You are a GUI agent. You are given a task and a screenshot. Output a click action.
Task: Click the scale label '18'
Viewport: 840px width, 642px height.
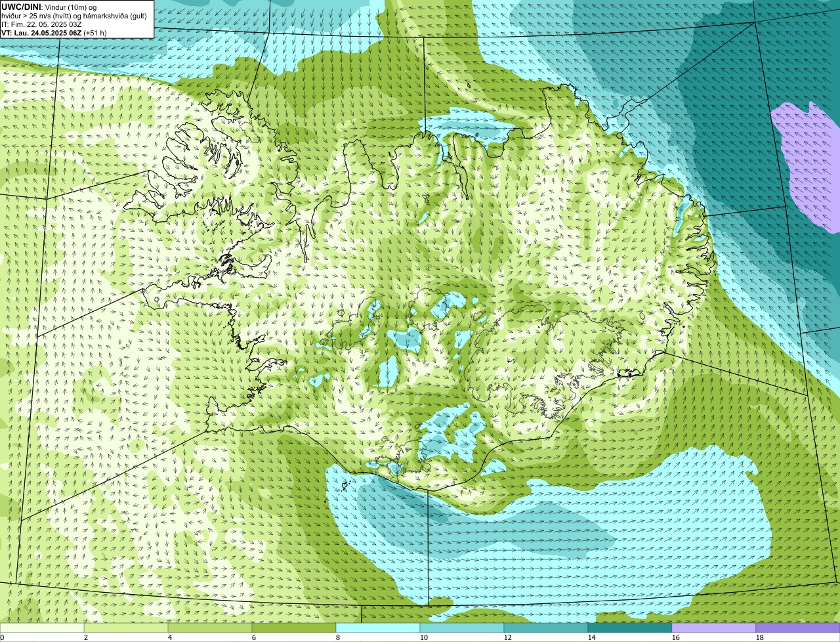click(x=759, y=637)
